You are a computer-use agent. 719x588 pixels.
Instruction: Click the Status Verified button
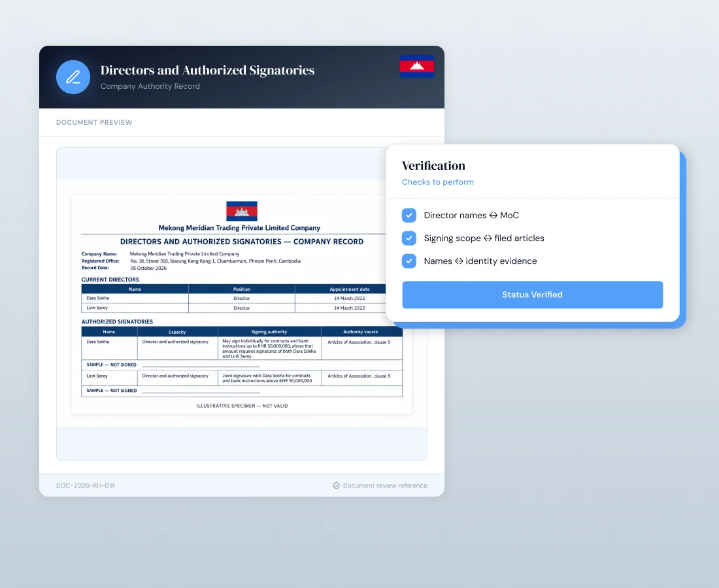click(x=532, y=295)
